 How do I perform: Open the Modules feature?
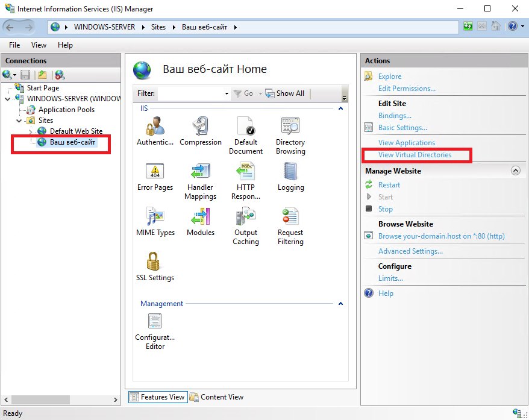(201, 222)
